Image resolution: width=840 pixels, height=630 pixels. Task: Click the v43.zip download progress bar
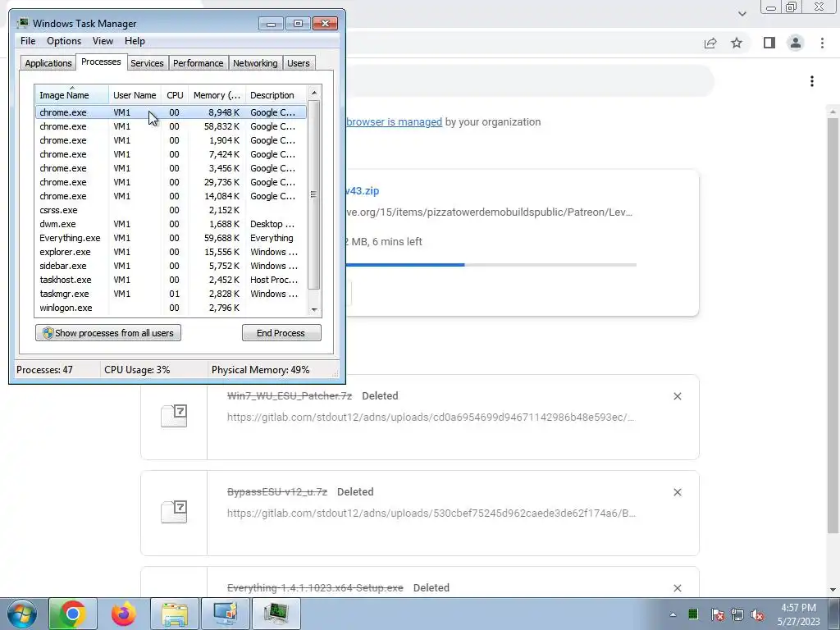[491, 265]
